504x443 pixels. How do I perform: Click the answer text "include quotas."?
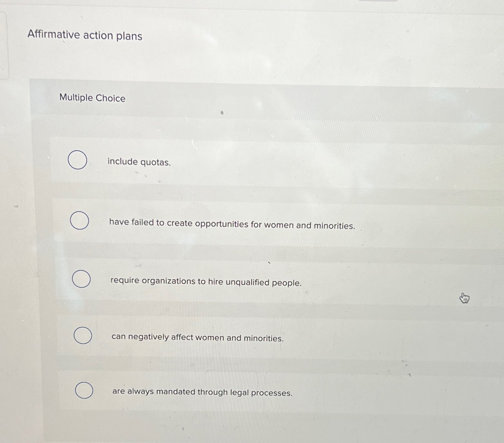pyautogui.click(x=139, y=162)
